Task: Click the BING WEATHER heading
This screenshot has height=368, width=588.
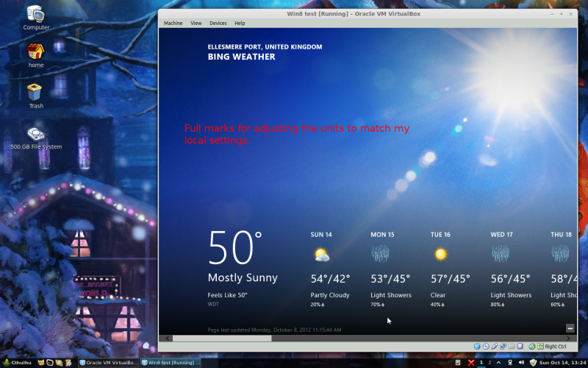Action: (242, 57)
